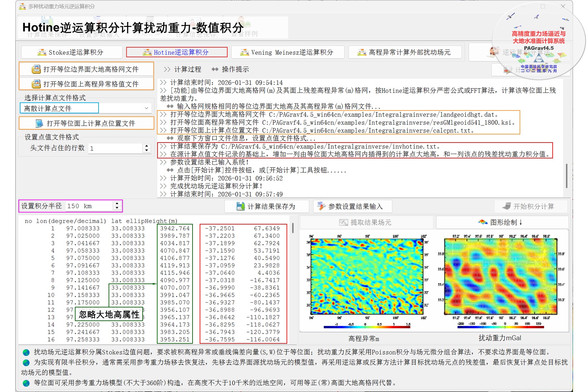Select the 高程异常计算外部扰动场元 tab
588x392 pixels.
[x=405, y=52]
